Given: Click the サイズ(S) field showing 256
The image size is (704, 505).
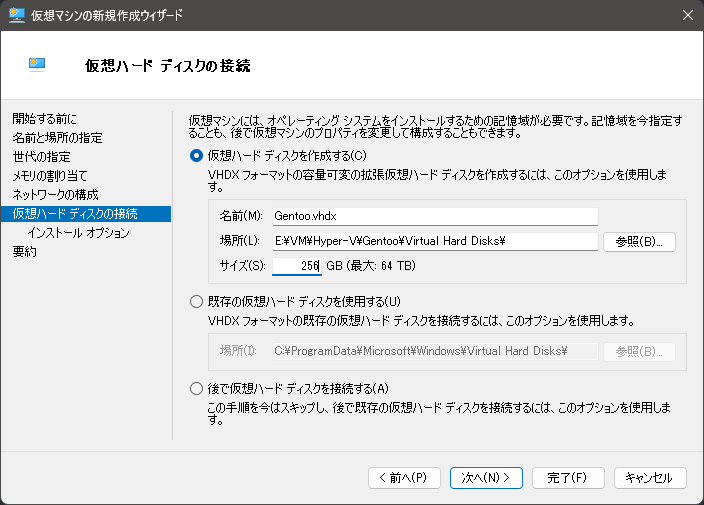Looking at the screenshot, I should (x=297, y=266).
